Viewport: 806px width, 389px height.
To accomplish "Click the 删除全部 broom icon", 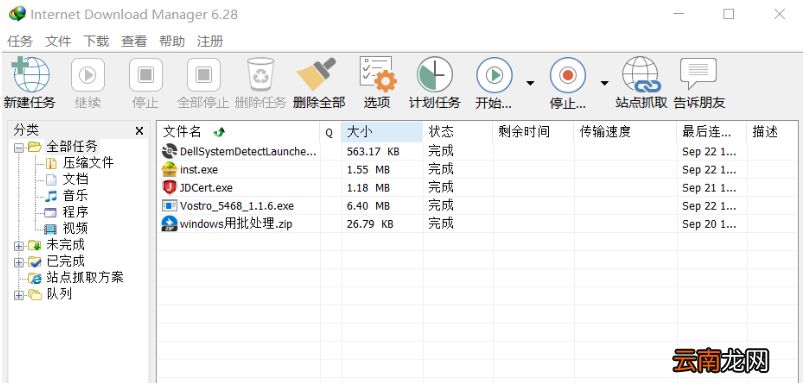I will [x=317, y=75].
